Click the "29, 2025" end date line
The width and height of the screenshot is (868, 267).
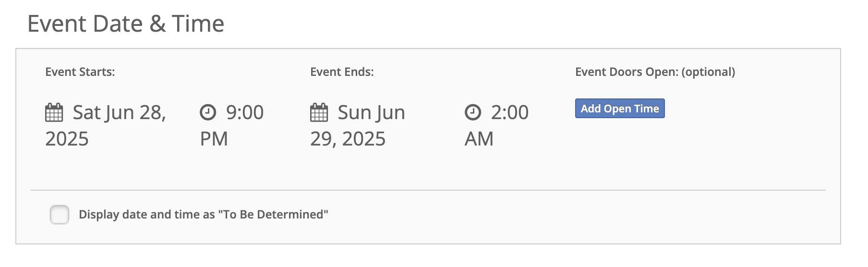tap(348, 139)
